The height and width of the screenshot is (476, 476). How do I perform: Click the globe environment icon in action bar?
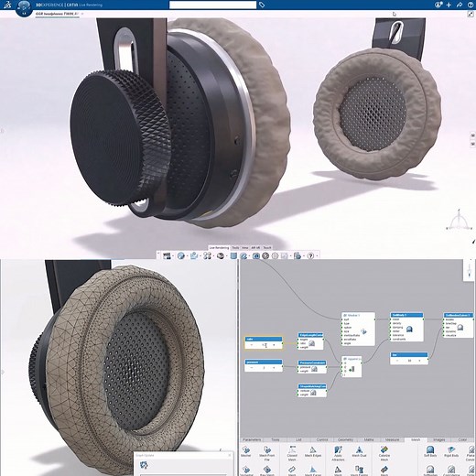(181, 255)
